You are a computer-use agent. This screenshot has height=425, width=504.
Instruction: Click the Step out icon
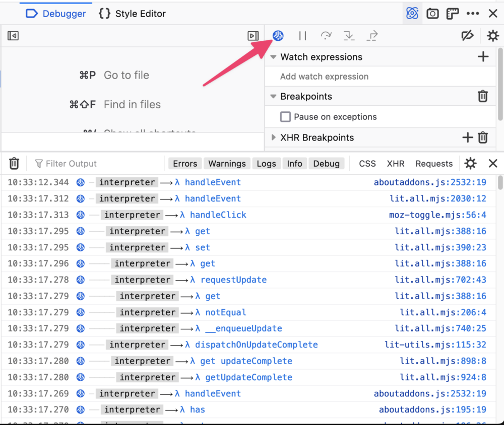click(x=372, y=36)
